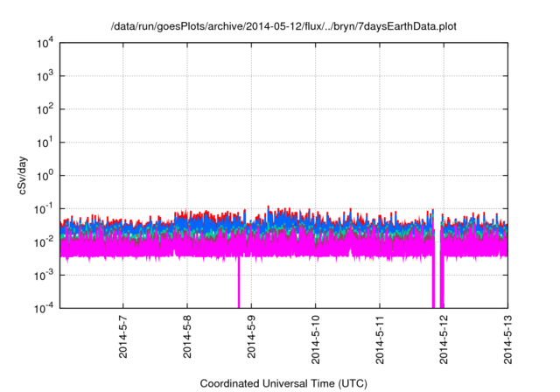
Task: Click the 10^-1 y-axis tick label
Action: coord(45,208)
